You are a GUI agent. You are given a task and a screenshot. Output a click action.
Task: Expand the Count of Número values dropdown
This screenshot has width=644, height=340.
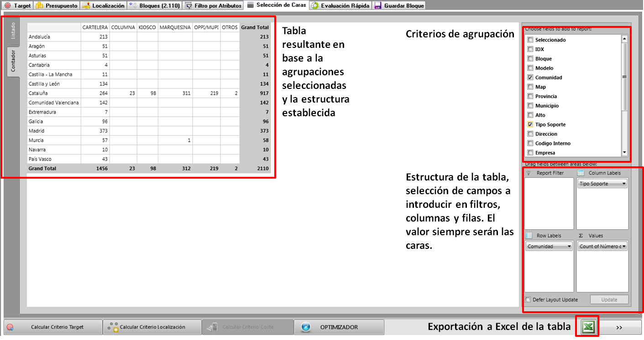coord(623,246)
